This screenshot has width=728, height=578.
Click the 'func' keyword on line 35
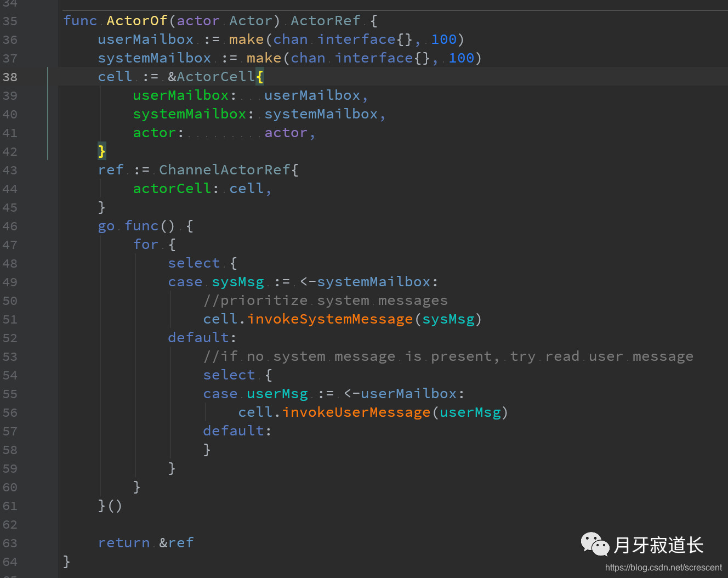80,21
